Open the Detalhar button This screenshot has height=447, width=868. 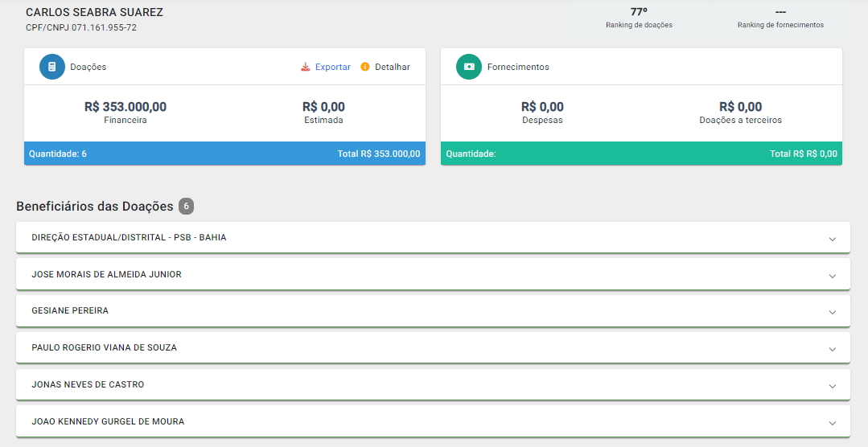tap(393, 67)
